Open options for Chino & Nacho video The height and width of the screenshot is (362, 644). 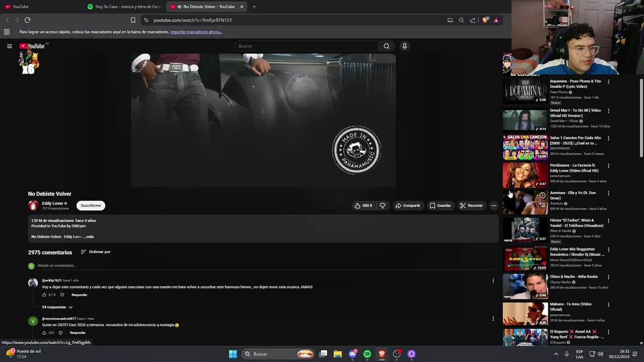[608, 277]
